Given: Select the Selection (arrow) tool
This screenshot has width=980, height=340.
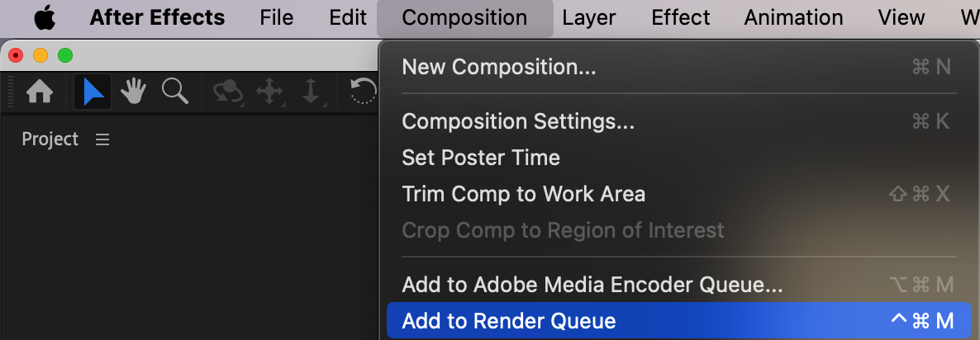Looking at the screenshot, I should [93, 92].
